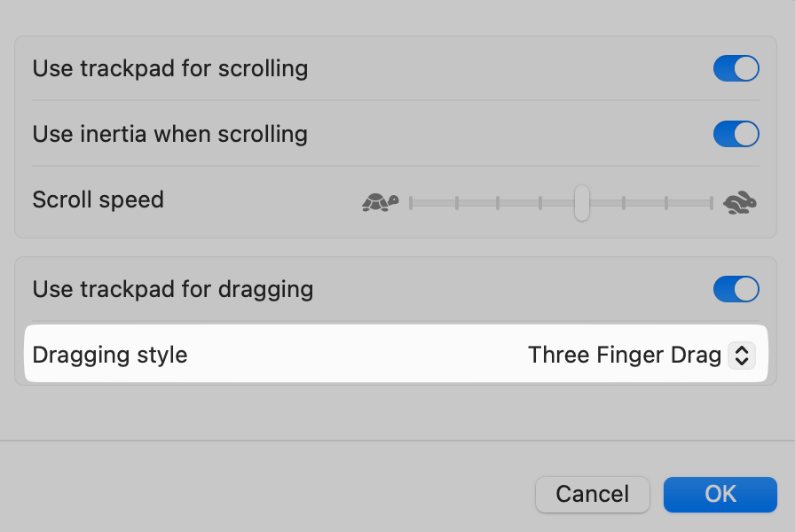
Task: Select the seventh tick on Scroll speed slider
Action: click(666, 203)
